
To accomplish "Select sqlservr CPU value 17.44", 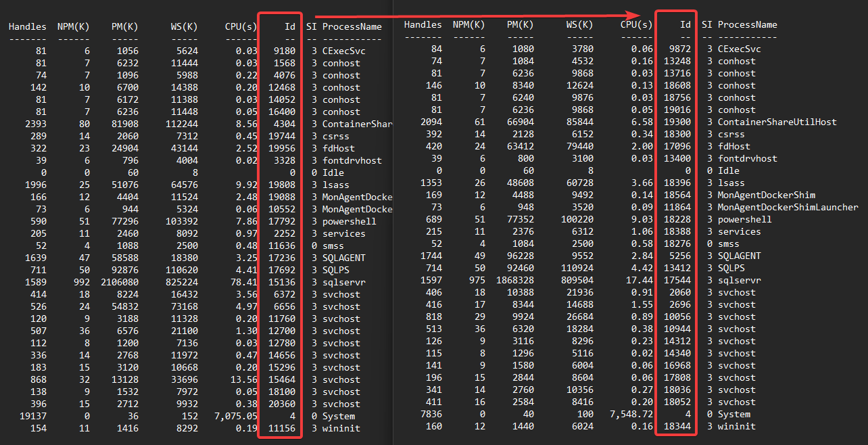I will coord(640,280).
